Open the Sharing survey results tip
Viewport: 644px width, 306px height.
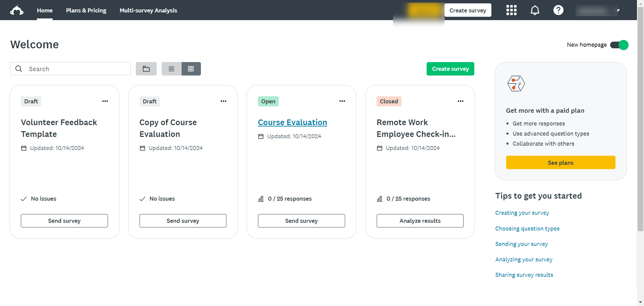(524, 275)
